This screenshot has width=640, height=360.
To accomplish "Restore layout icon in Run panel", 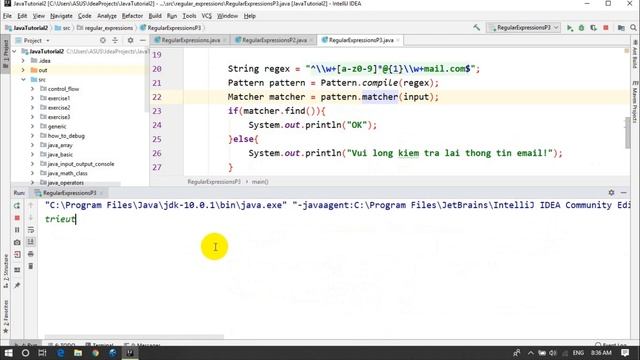I will click(x=17, y=270).
